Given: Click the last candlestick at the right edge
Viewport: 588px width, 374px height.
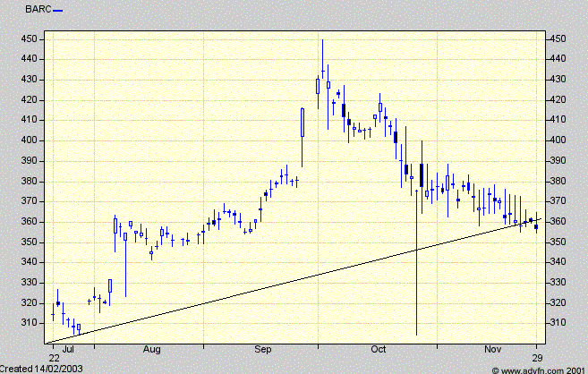Looking at the screenshot, I should coord(536,226).
